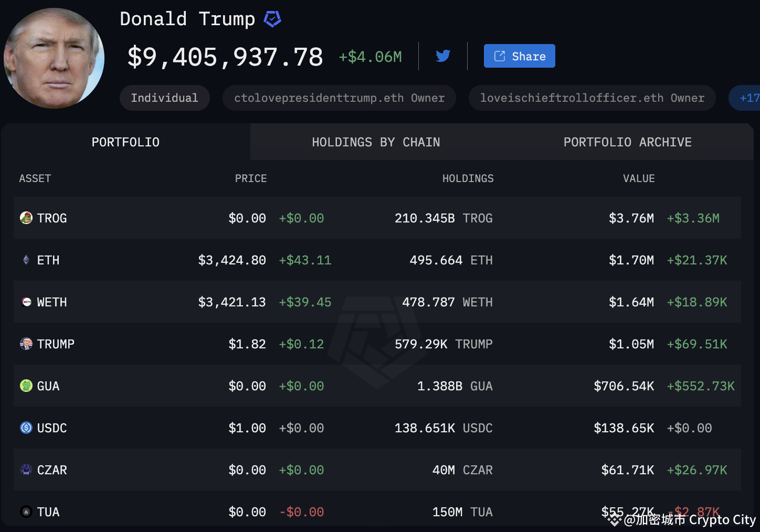Click the Share button
This screenshot has height=532, width=760.
click(520, 56)
